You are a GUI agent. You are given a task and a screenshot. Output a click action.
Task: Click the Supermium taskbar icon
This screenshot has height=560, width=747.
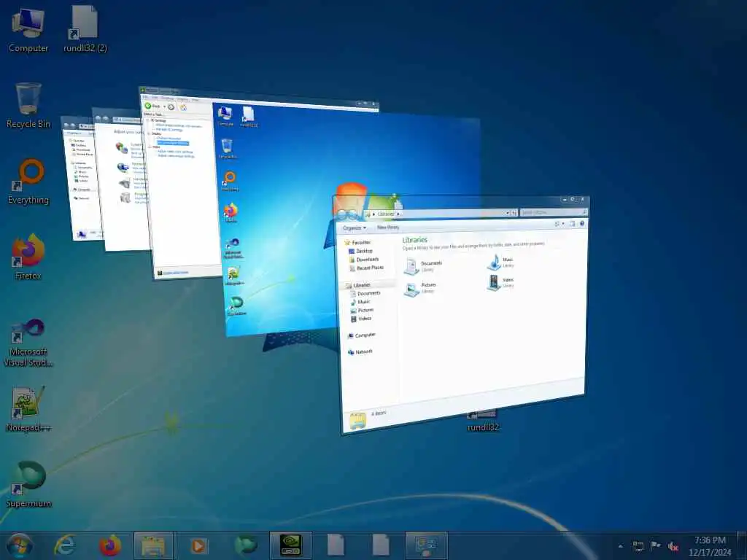pyautogui.click(x=245, y=545)
